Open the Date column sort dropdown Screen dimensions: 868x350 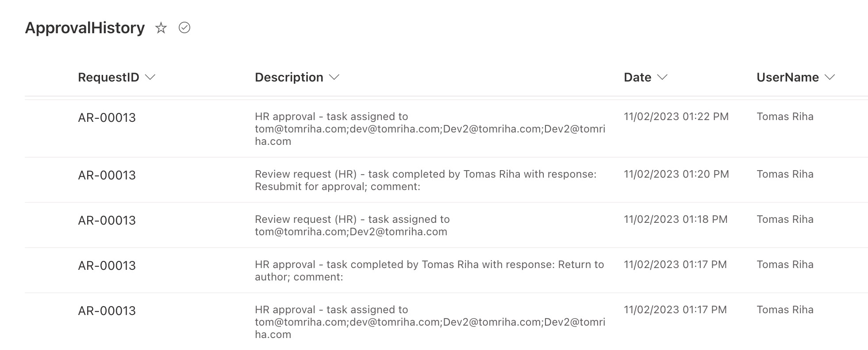pos(662,77)
